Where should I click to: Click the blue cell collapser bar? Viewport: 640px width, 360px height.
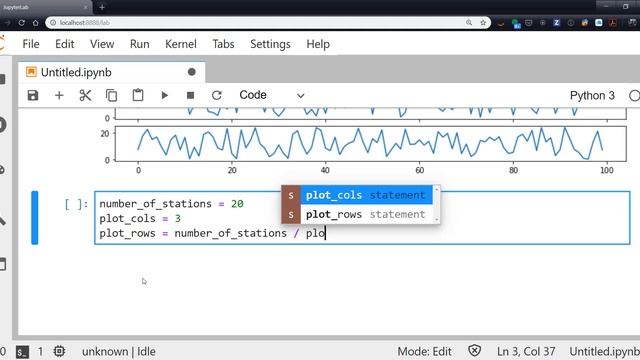(x=35, y=218)
